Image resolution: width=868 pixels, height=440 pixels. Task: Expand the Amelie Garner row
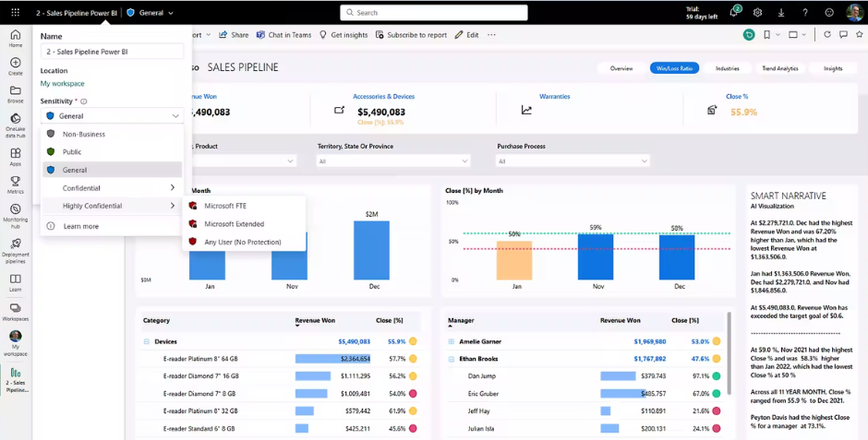452,341
